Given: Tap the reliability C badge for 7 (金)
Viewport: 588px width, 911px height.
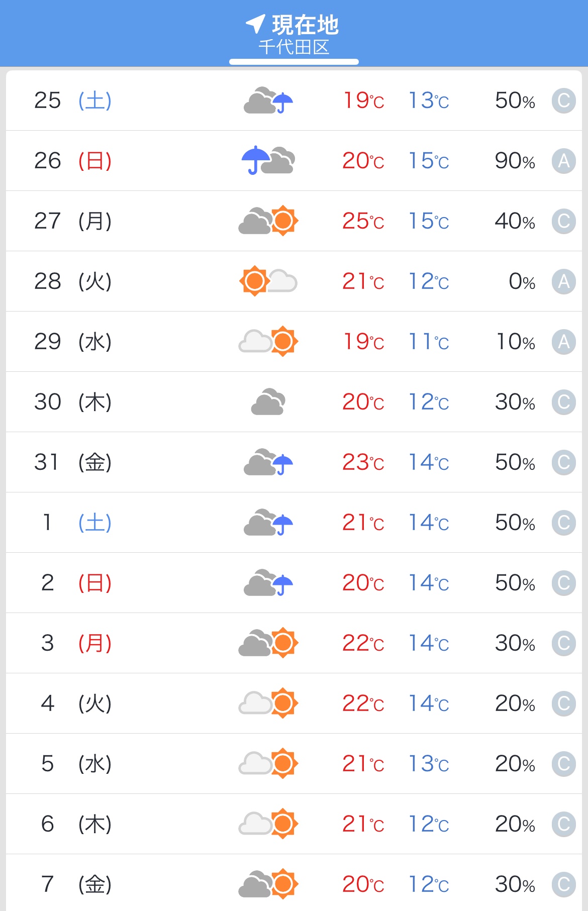Looking at the screenshot, I should pos(563,884).
